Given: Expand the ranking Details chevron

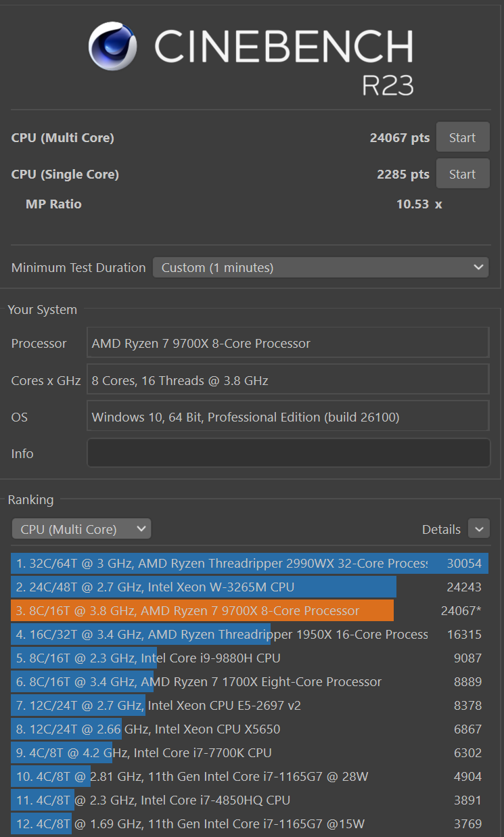Looking at the screenshot, I should pyautogui.click(x=478, y=529).
